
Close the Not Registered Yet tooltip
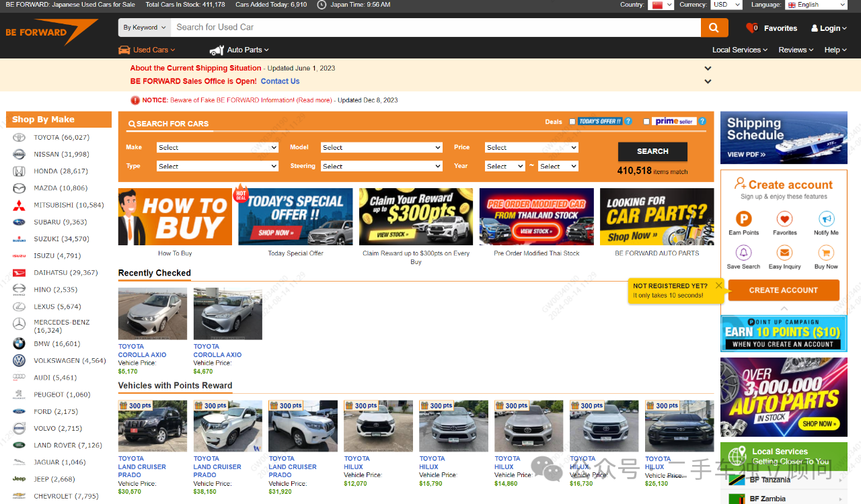point(718,286)
